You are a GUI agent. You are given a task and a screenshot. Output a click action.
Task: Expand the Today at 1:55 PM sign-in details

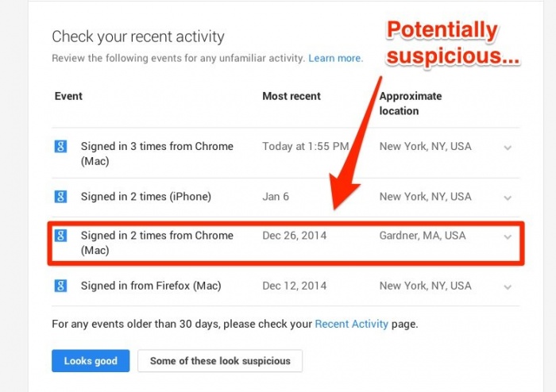pos(508,147)
